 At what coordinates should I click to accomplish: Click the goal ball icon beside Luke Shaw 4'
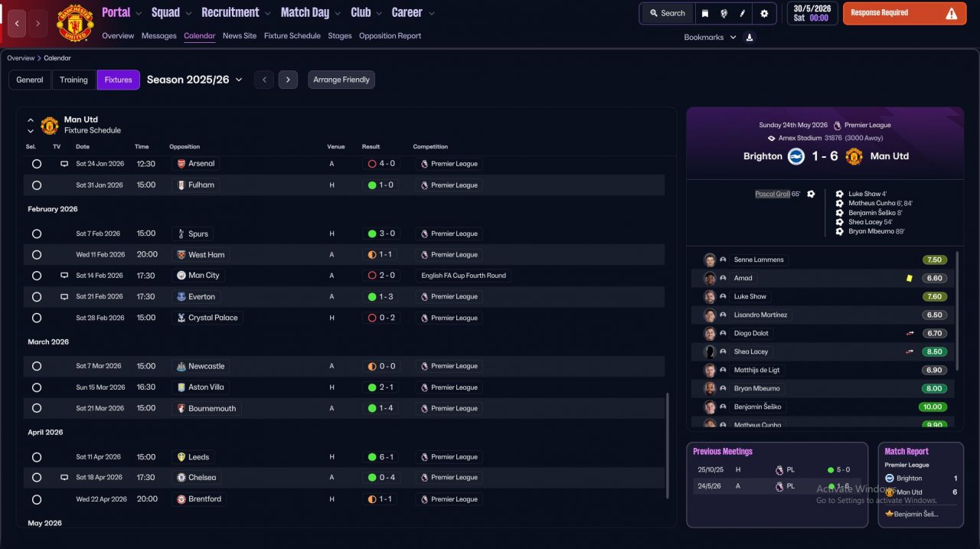click(840, 194)
